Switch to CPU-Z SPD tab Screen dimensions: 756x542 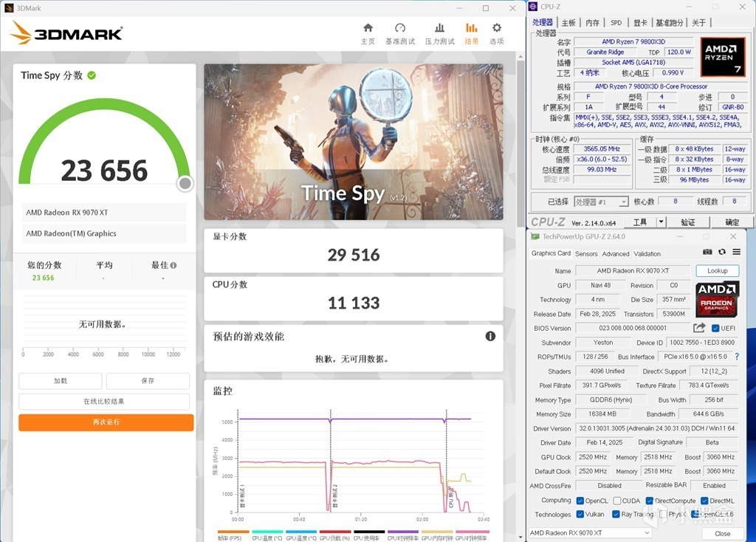(616, 23)
